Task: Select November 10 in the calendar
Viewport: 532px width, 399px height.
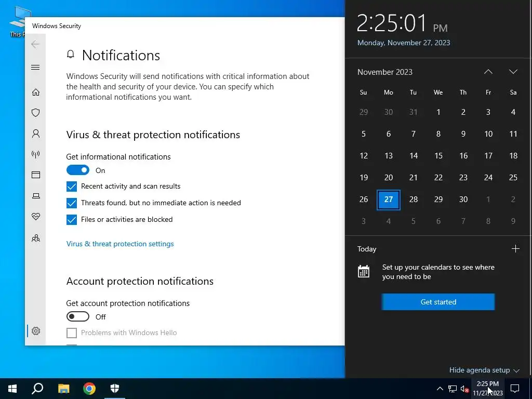Action: [488, 134]
